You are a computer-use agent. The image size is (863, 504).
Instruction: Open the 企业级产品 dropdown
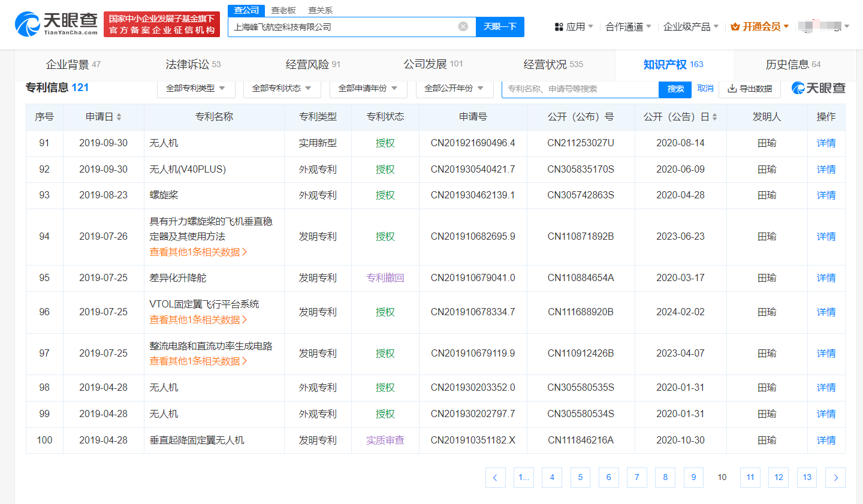tap(691, 26)
